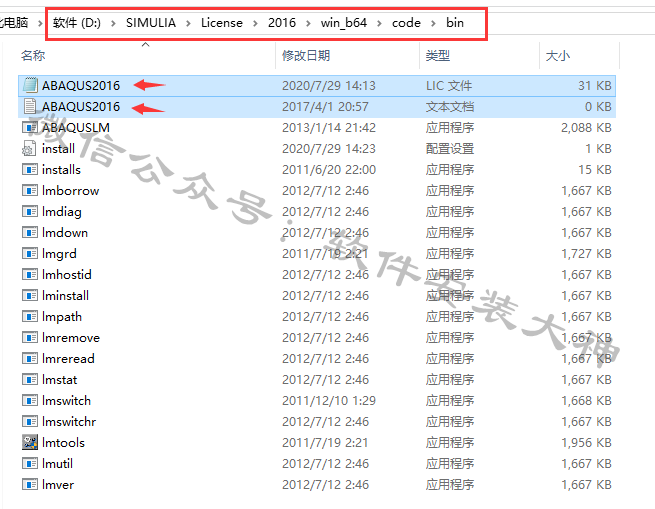The width and height of the screenshot is (655, 509).
Task: Select the ABAQUS2016 LIC file icon
Action: click(30, 85)
